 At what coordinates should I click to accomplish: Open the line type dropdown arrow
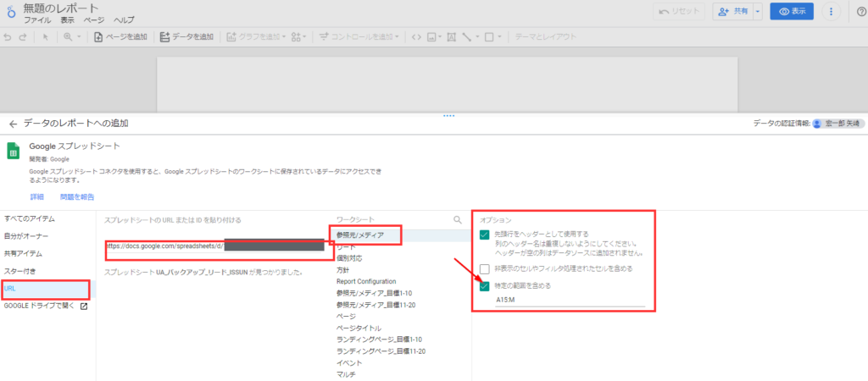[476, 37]
